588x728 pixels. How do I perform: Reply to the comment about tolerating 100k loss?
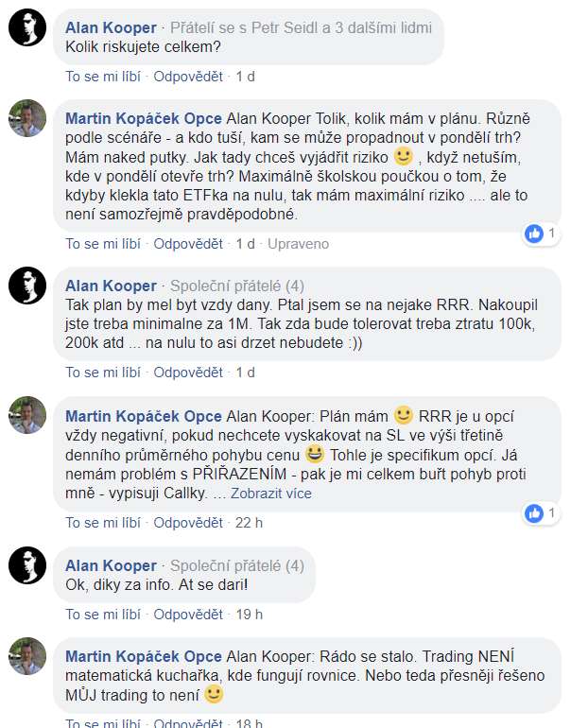click(188, 373)
